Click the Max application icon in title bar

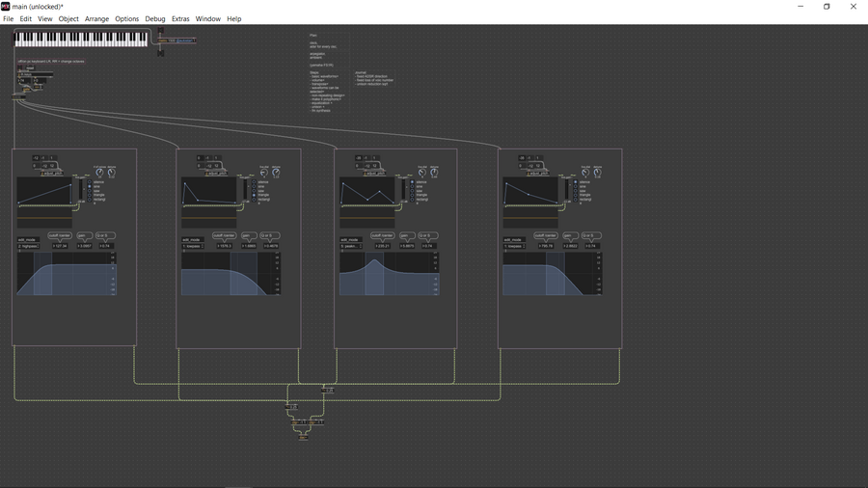click(6, 6)
